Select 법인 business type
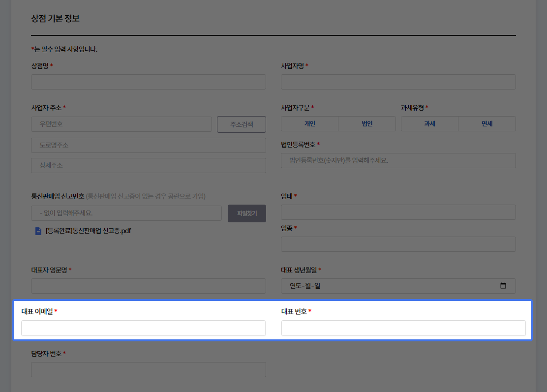The height and width of the screenshot is (392, 547). pyautogui.click(x=367, y=124)
